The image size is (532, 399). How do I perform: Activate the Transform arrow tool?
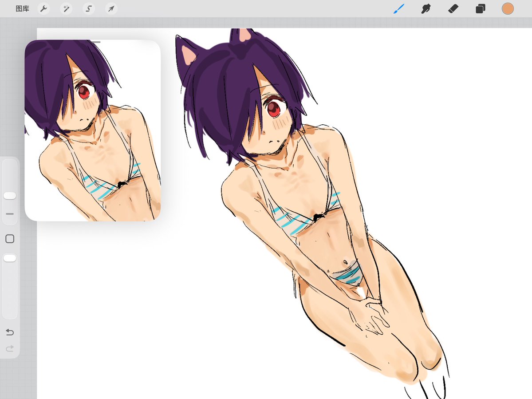coord(111,9)
